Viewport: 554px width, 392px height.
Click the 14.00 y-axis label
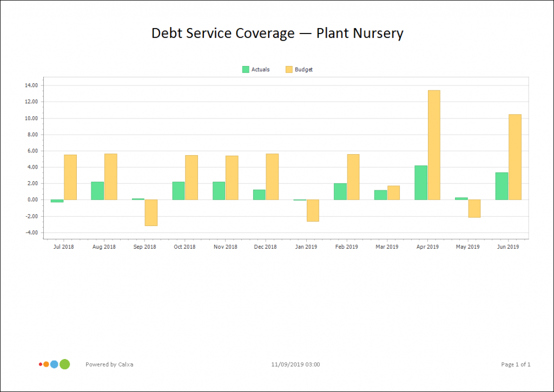click(x=31, y=85)
